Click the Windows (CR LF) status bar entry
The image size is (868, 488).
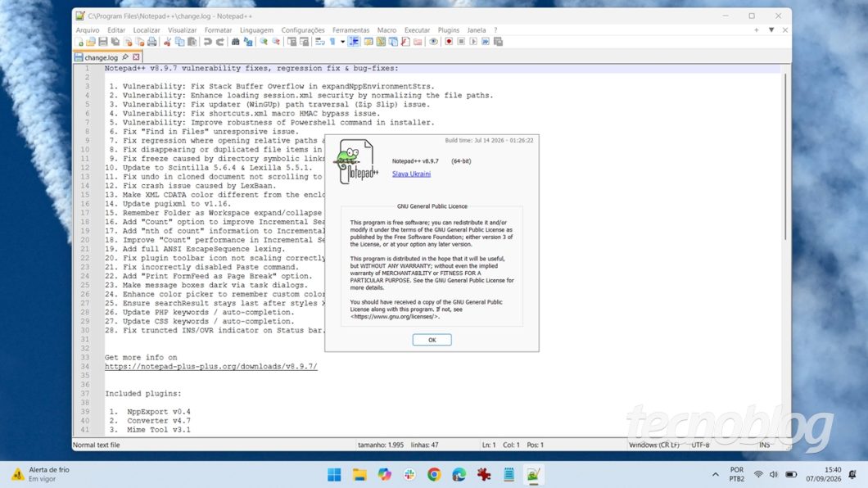653,445
